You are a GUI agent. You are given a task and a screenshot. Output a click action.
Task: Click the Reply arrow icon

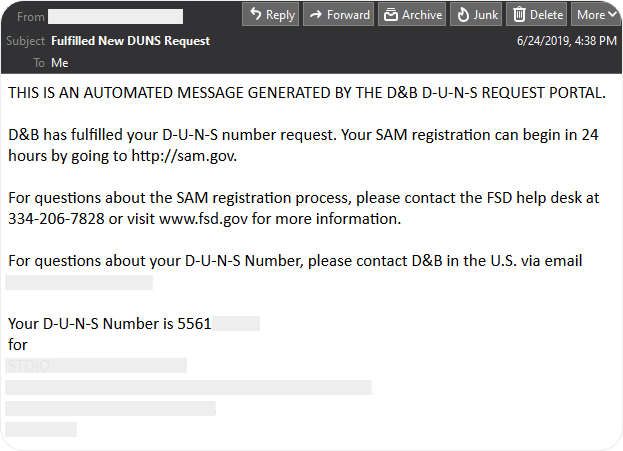click(x=255, y=14)
